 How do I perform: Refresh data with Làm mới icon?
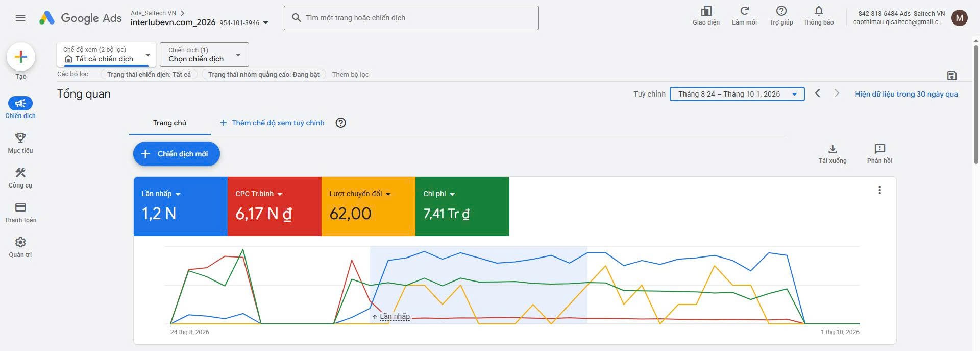pos(744,15)
